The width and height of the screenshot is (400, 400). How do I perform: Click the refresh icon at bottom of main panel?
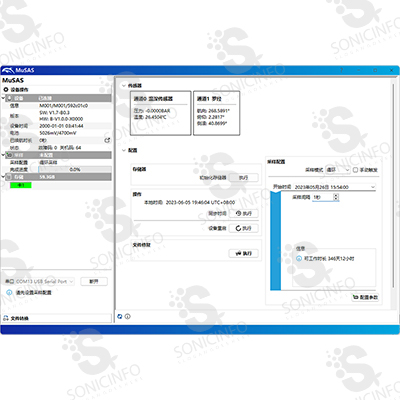click(120, 316)
